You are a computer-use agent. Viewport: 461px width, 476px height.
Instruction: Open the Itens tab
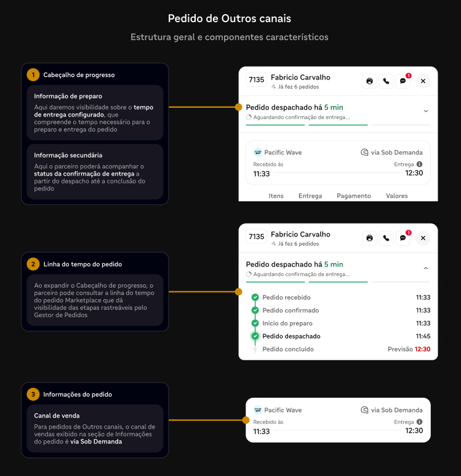point(276,196)
